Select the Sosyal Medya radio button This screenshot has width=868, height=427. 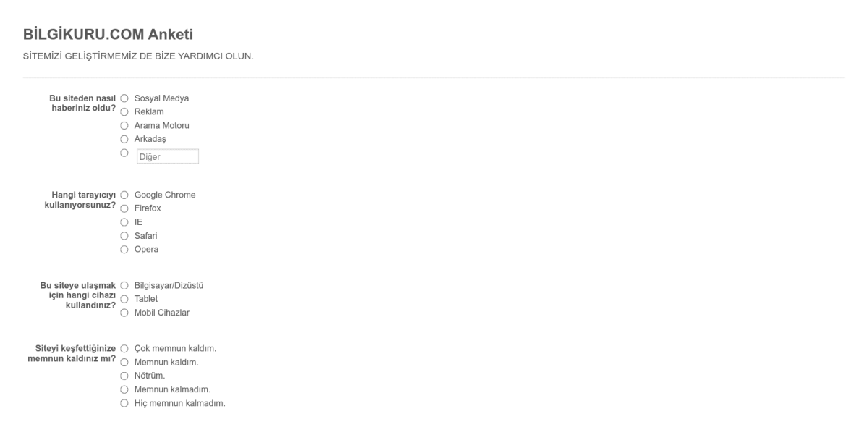point(124,98)
